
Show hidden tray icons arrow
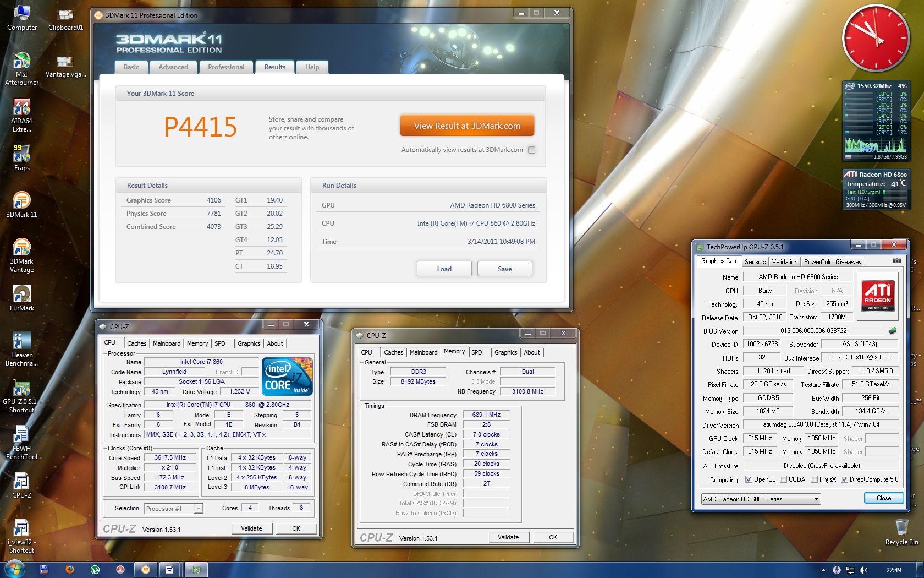pyautogui.click(x=823, y=570)
